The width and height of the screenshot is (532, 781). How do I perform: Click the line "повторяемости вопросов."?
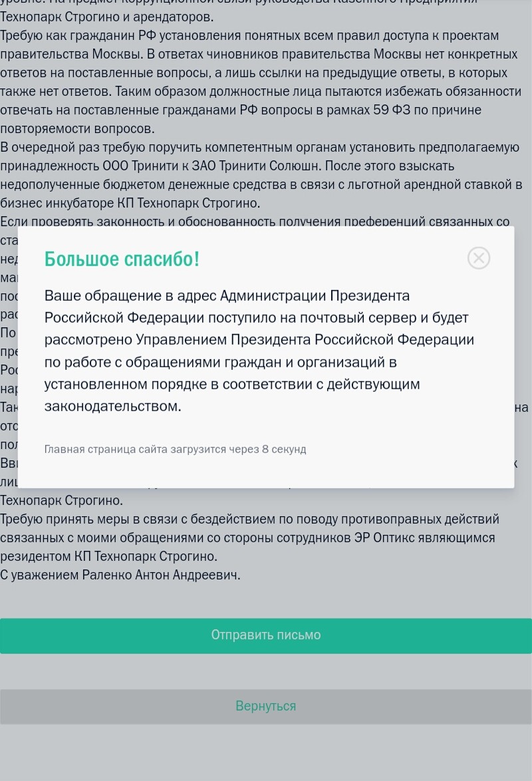tap(77, 128)
